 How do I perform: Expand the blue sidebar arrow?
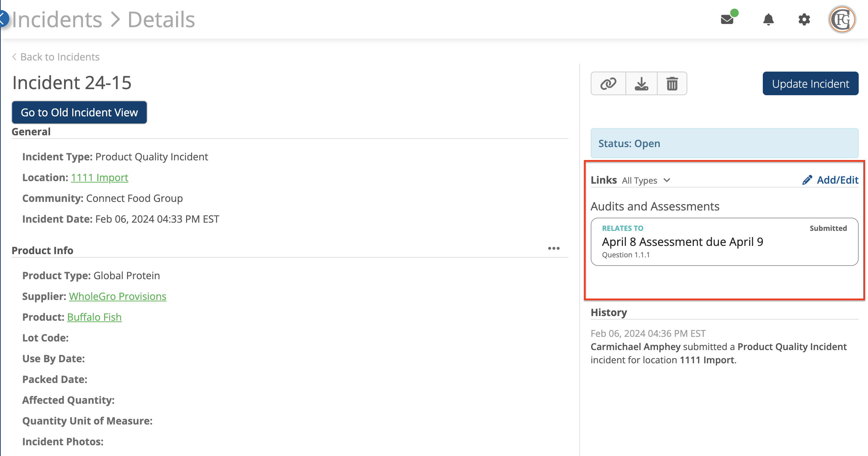[4, 19]
